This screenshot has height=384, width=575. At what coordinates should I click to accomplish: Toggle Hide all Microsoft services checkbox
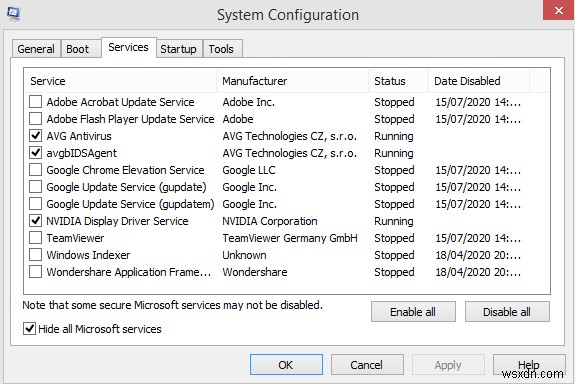point(29,329)
